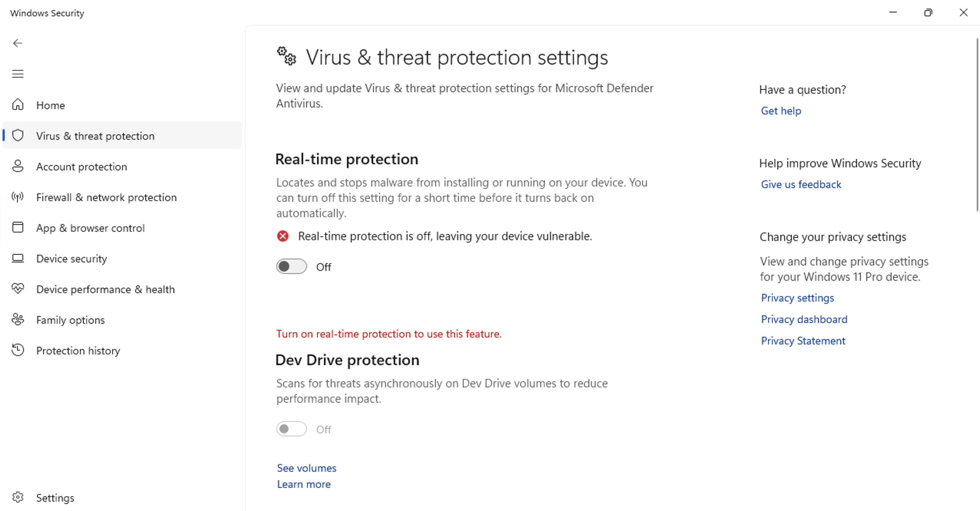Select Virus & threat protection menu item
980x511 pixels.
coord(95,136)
